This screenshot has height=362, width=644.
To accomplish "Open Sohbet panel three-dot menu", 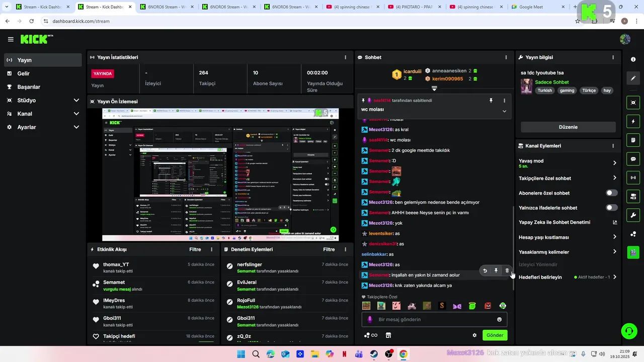I will [506, 57].
